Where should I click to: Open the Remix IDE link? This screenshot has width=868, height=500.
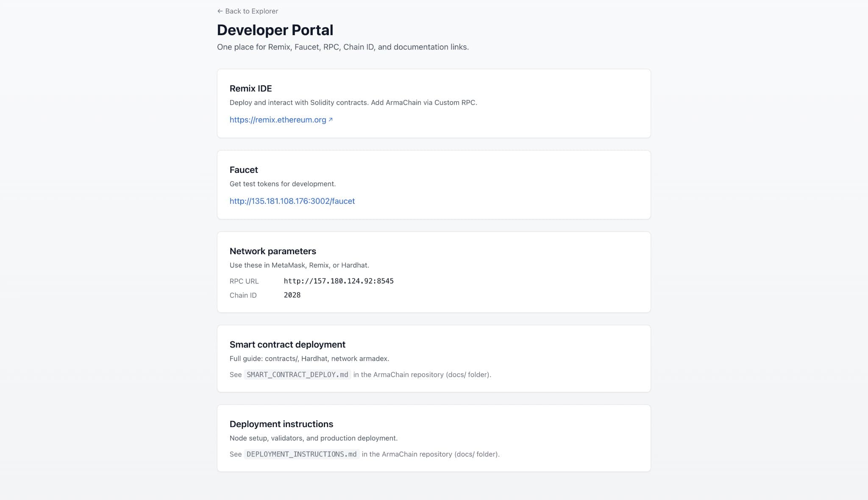pos(276,120)
